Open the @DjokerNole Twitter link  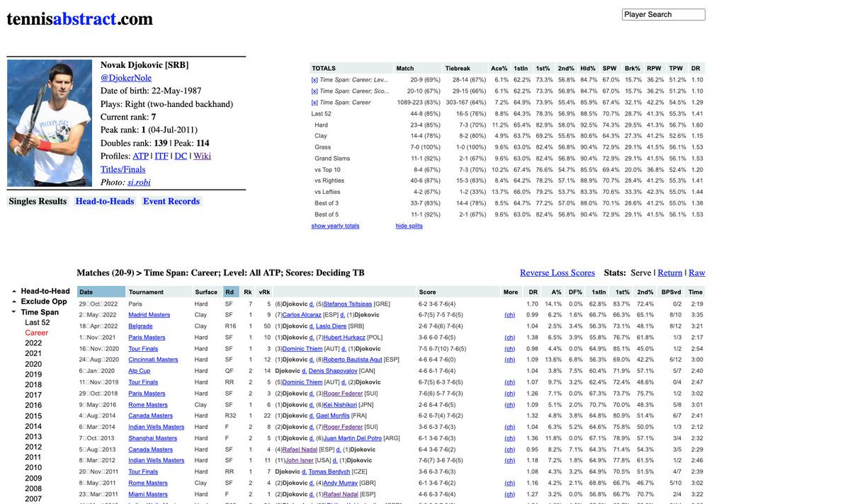[125, 78]
